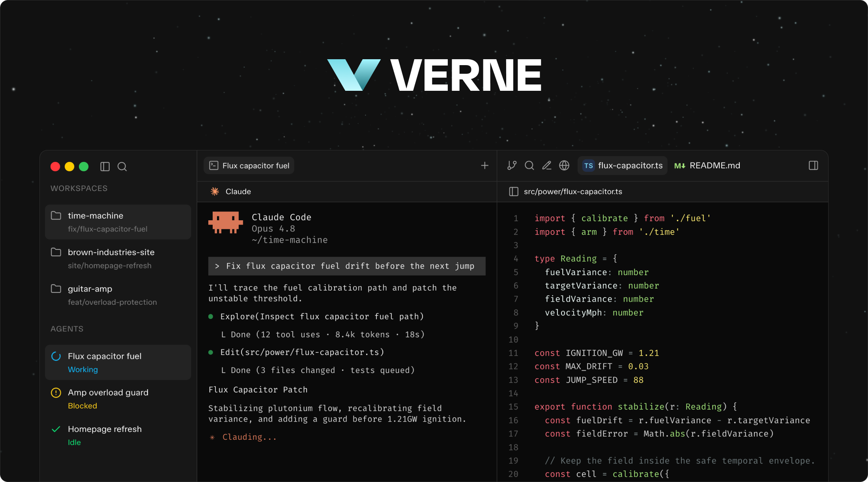This screenshot has width=868, height=482.
Task: Place cursor on 'velocityMph: number' line
Action: coord(594,313)
